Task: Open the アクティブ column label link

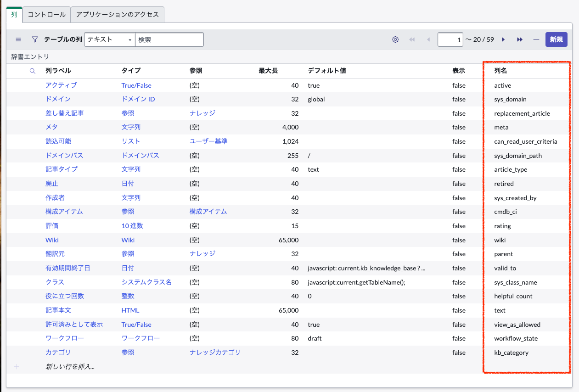Action: pos(61,85)
